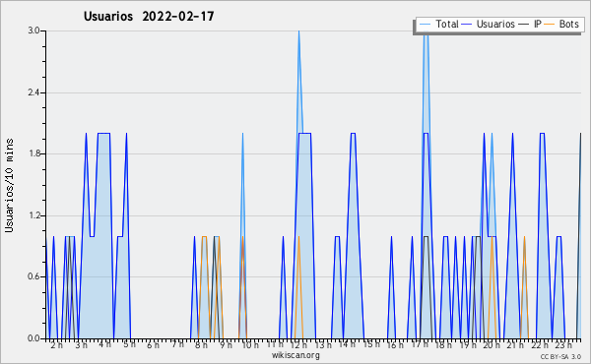This screenshot has height=364, width=591.
Task: Click the 1.2 y-axis value
Action: (x=33, y=215)
